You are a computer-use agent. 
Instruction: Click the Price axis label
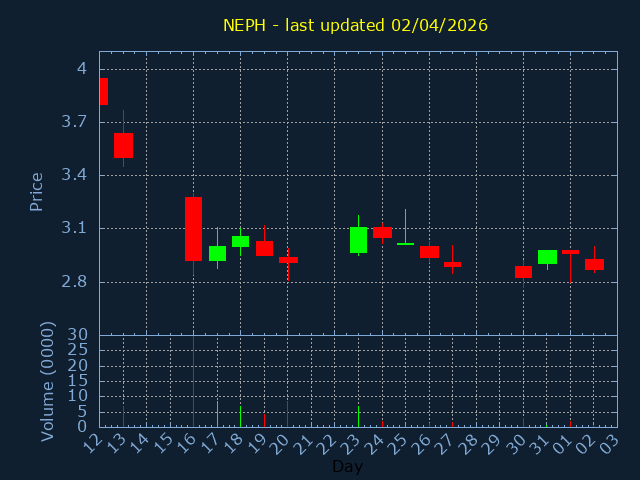pos(37,191)
